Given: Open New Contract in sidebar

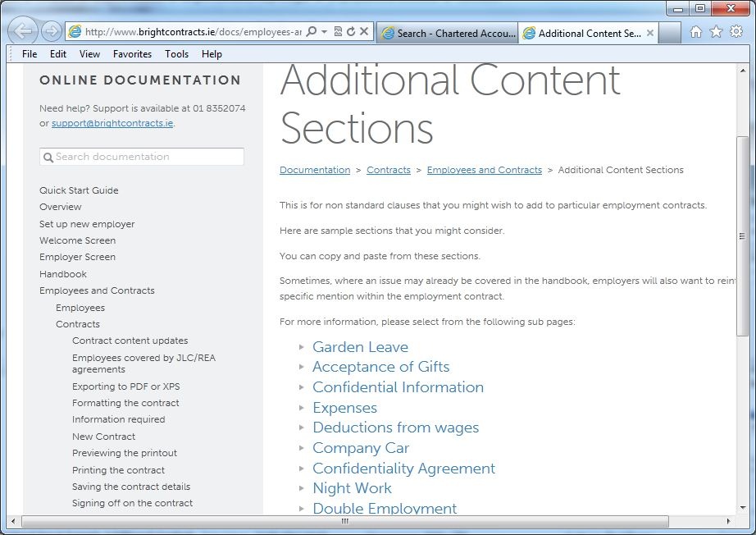Looking at the screenshot, I should [x=103, y=437].
